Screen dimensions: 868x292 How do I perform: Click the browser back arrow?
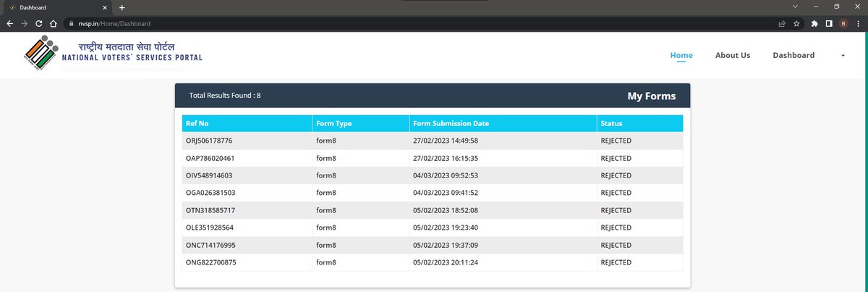[x=9, y=23]
